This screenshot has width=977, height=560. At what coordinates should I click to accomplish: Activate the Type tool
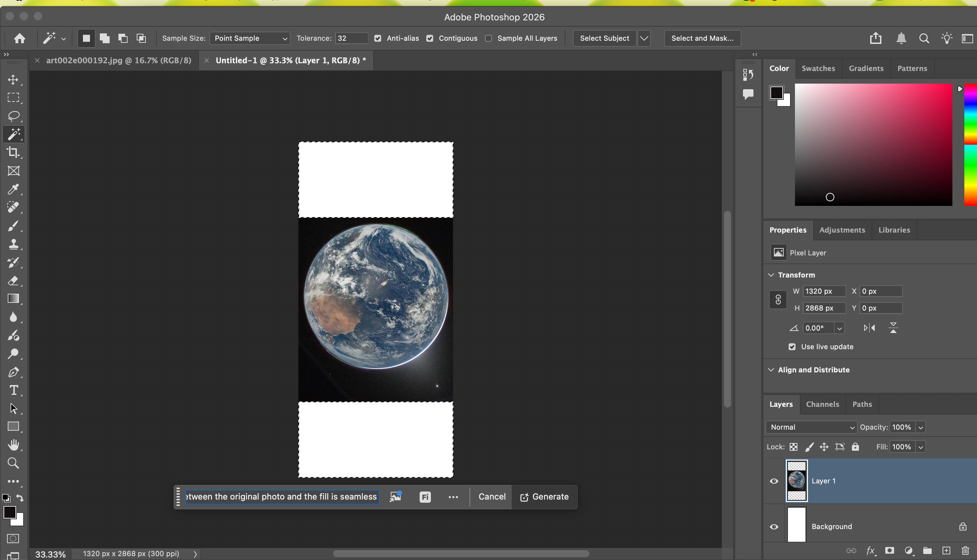pyautogui.click(x=14, y=390)
